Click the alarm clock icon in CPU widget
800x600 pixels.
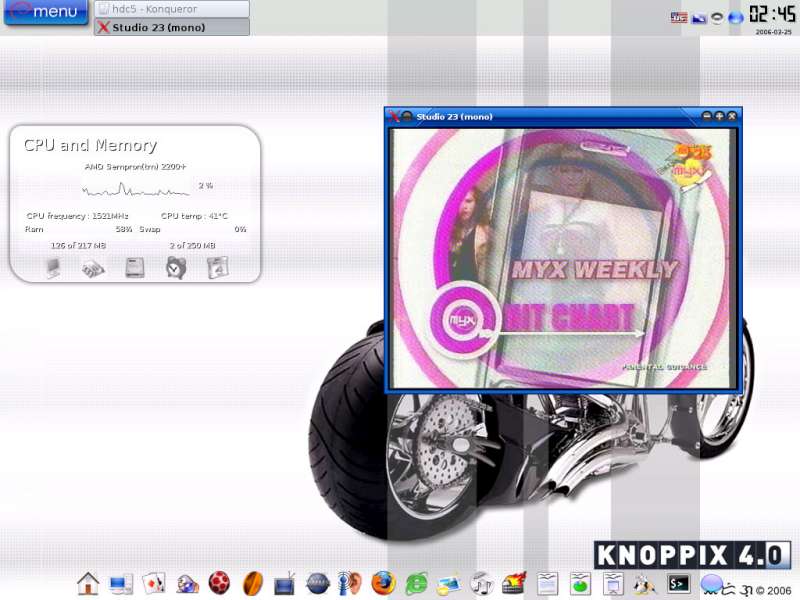click(x=176, y=268)
